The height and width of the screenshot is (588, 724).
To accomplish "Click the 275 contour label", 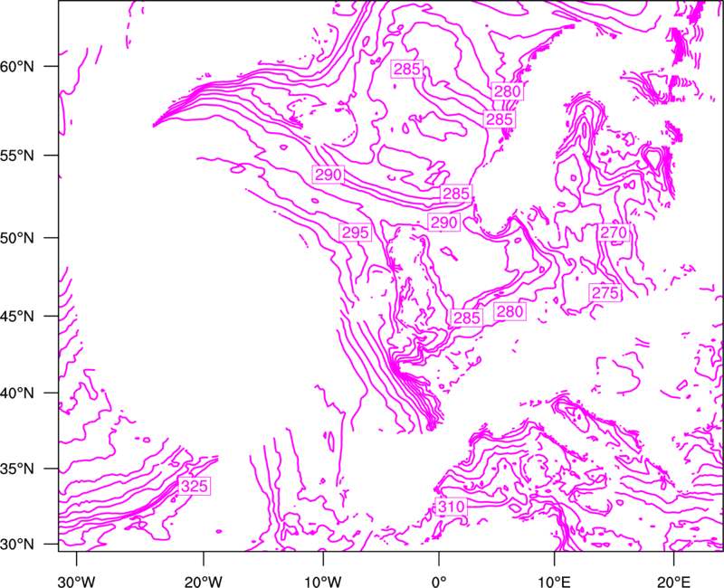I will 605,292.
